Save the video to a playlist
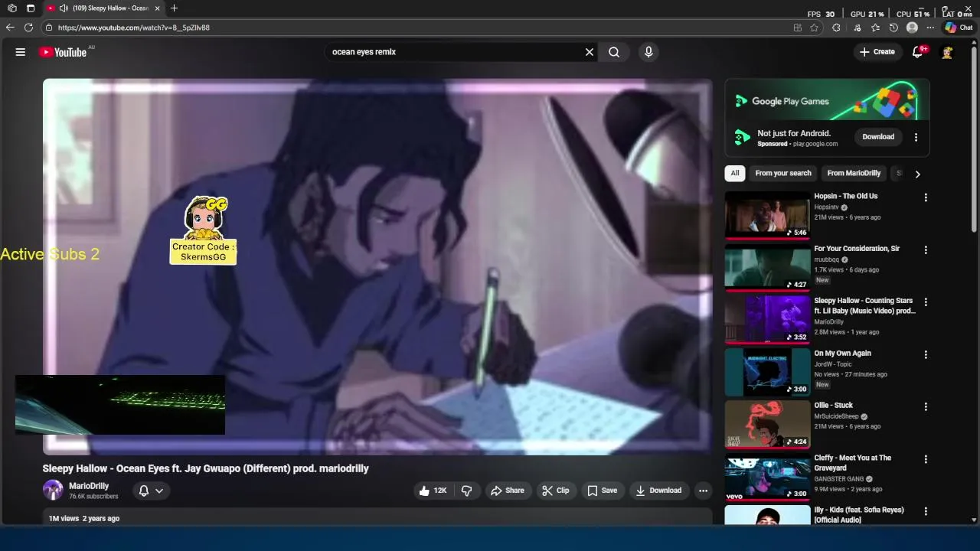Screen dimensions: 980x551 (602, 491)
